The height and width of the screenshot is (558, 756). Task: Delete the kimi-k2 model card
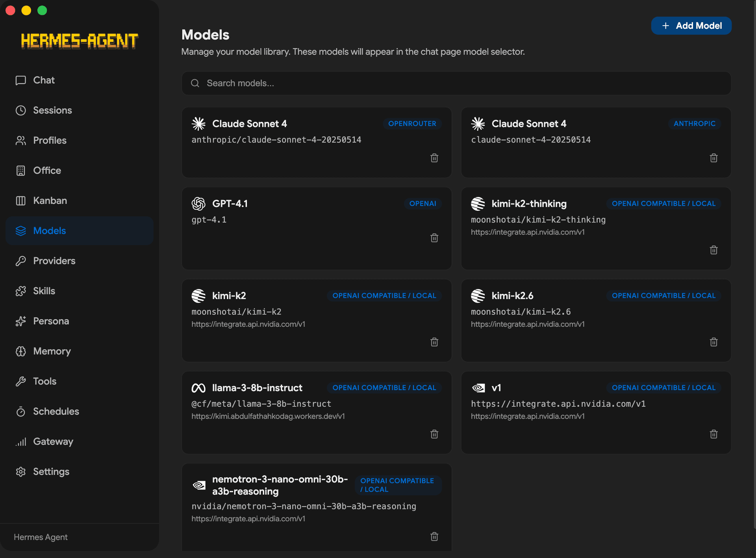tap(434, 342)
